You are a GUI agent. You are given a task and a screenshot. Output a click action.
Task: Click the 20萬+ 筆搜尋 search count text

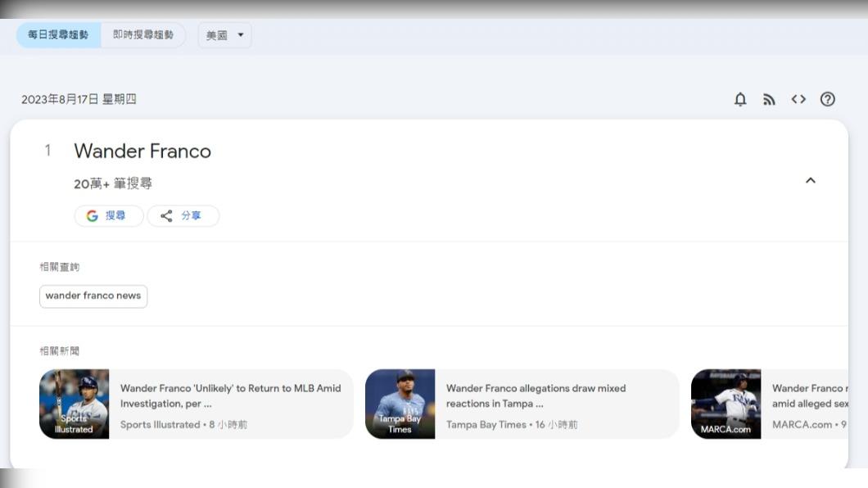point(113,183)
